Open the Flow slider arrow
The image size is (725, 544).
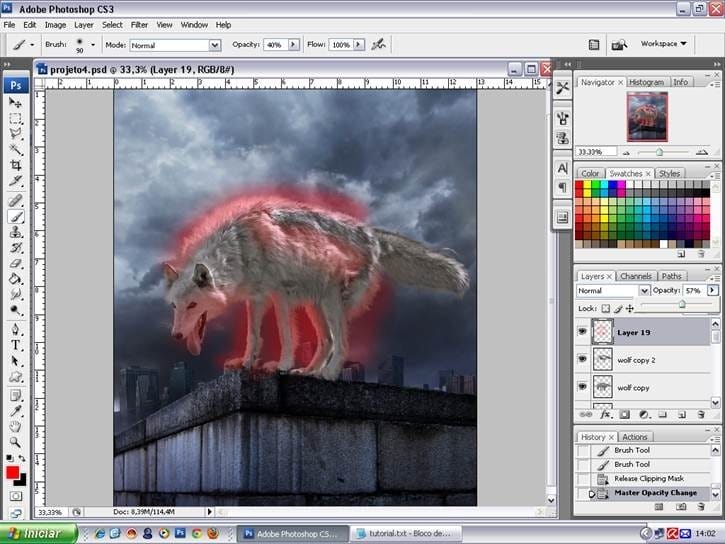tap(358, 44)
